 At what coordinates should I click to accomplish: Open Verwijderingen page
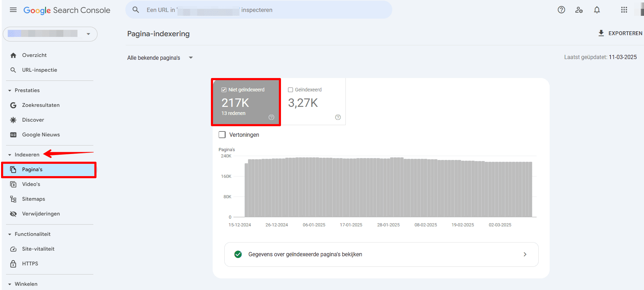(x=41, y=214)
